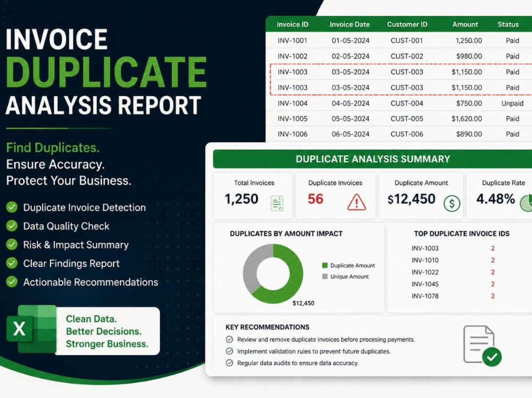532x398 pixels.
Task: Click the Duplicate Rate pie icon
Action: coord(526,203)
